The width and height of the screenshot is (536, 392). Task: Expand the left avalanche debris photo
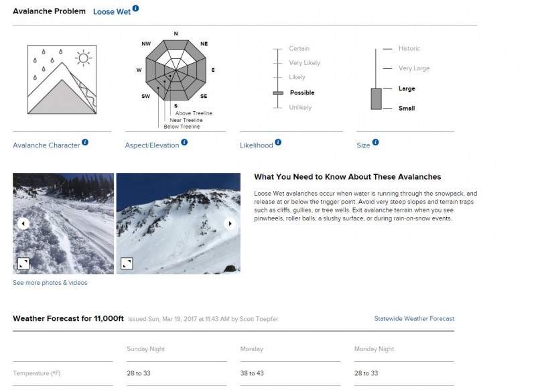tap(23, 263)
